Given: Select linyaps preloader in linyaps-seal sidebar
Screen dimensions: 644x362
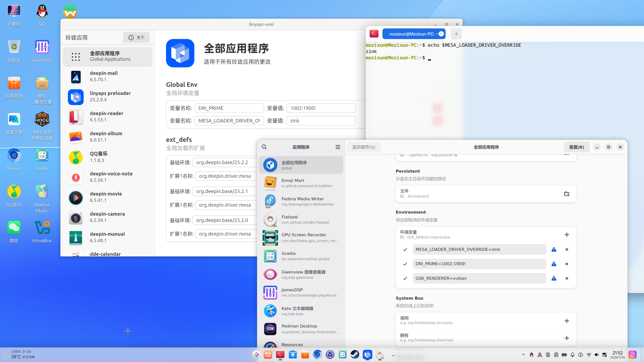Looking at the screenshot, I should coord(107,97).
